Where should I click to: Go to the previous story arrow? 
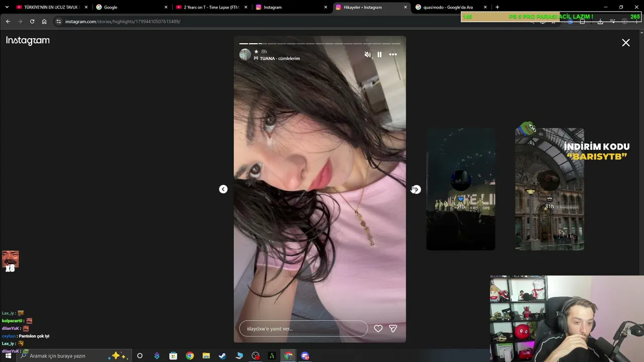(223, 189)
